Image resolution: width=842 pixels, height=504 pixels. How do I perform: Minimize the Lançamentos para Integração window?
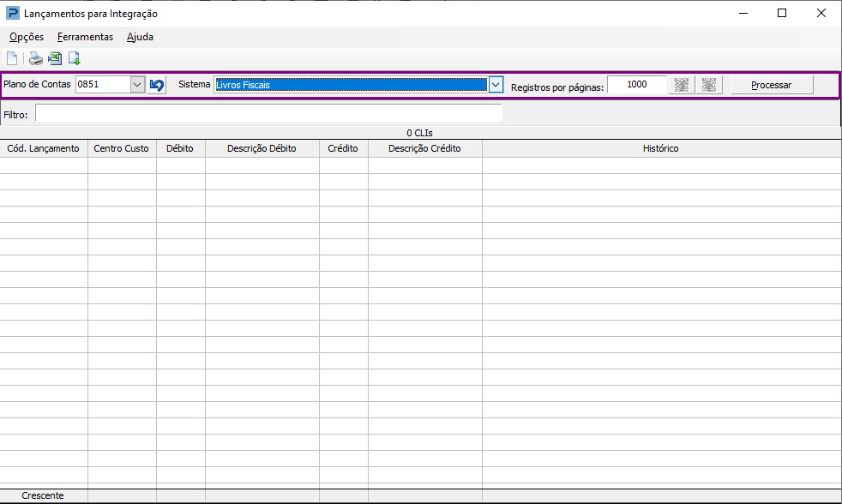point(743,13)
